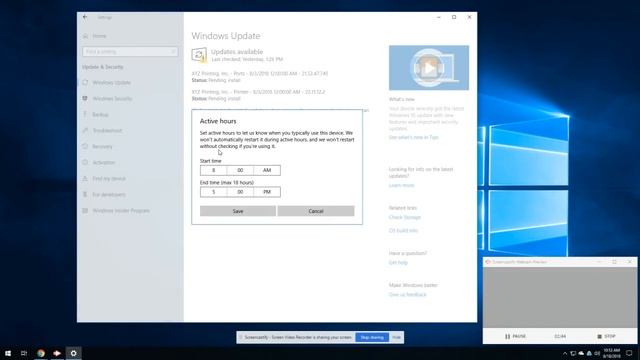Click the For developers icon
The image size is (640, 360).
(85, 194)
